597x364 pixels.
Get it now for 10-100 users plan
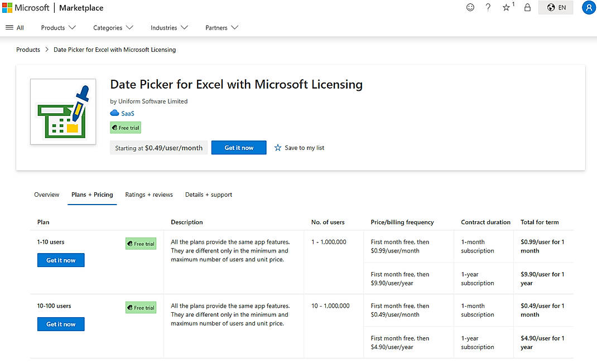pos(61,324)
